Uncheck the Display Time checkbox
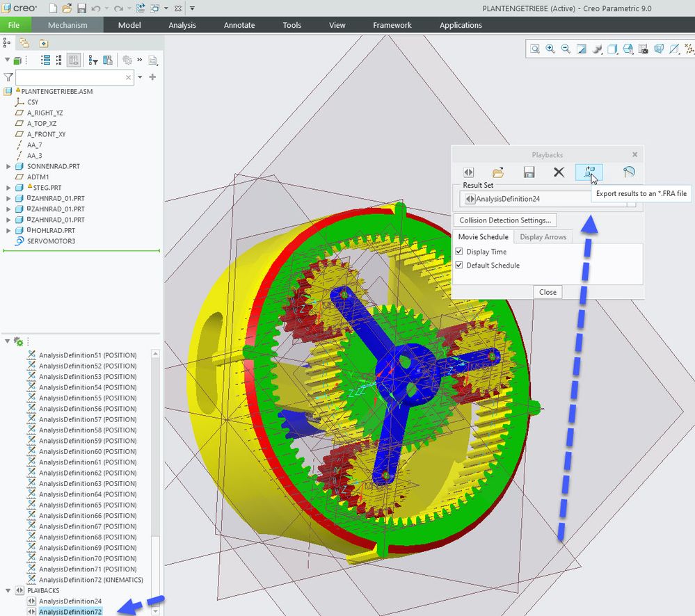Image resolution: width=695 pixels, height=616 pixels. pyautogui.click(x=459, y=252)
